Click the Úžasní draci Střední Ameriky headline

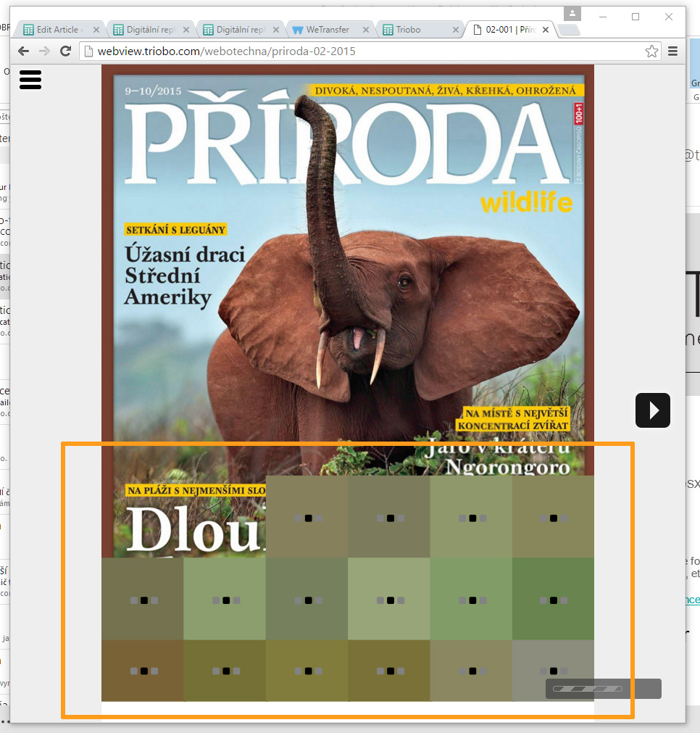185,276
